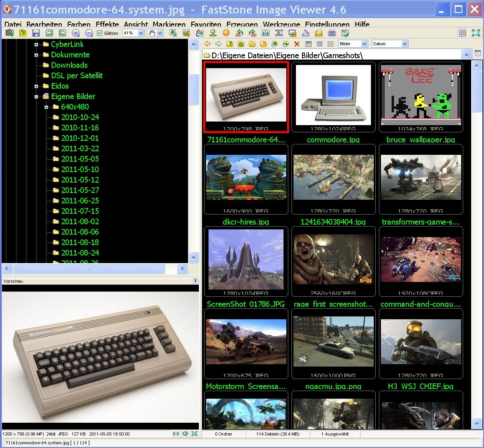Toggle the Glätten checkbox
This screenshot has height=448, width=484.
click(x=100, y=33)
